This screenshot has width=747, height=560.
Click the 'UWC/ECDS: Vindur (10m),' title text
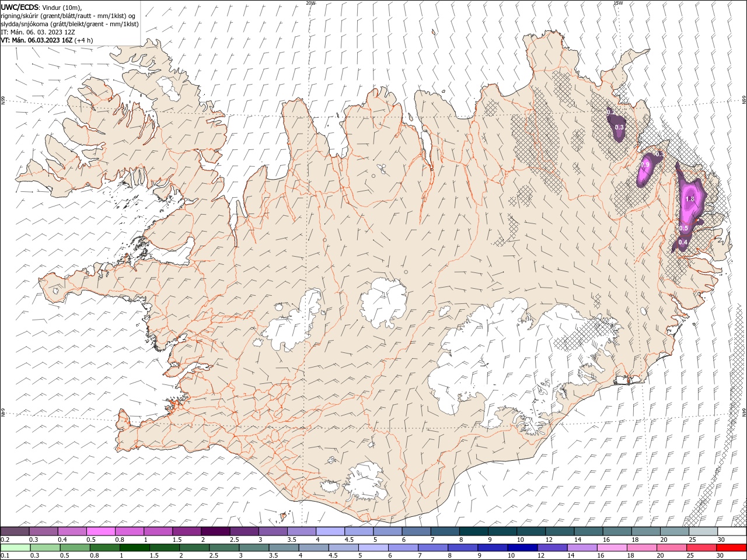coord(41,7)
